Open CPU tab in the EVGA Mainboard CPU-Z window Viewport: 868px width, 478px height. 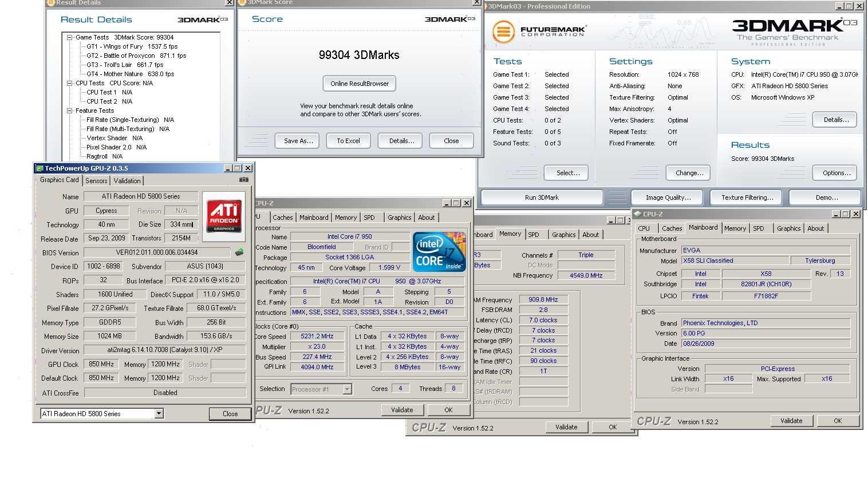pos(644,228)
